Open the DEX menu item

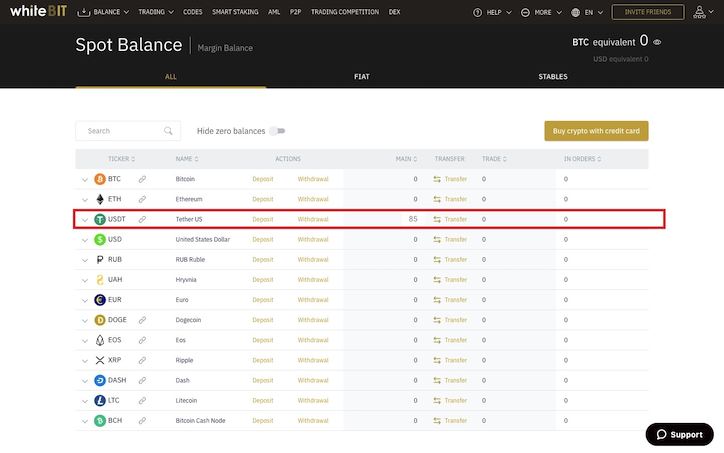coord(394,12)
